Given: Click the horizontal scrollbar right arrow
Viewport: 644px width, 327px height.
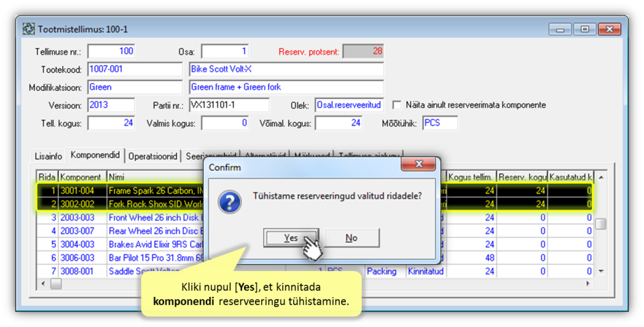Looking at the screenshot, I should pos(588,283).
